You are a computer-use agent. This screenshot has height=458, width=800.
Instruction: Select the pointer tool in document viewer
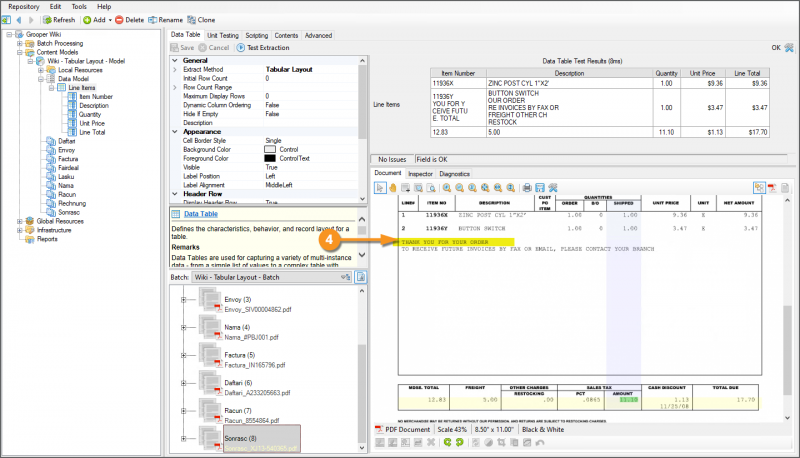(x=380, y=188)
